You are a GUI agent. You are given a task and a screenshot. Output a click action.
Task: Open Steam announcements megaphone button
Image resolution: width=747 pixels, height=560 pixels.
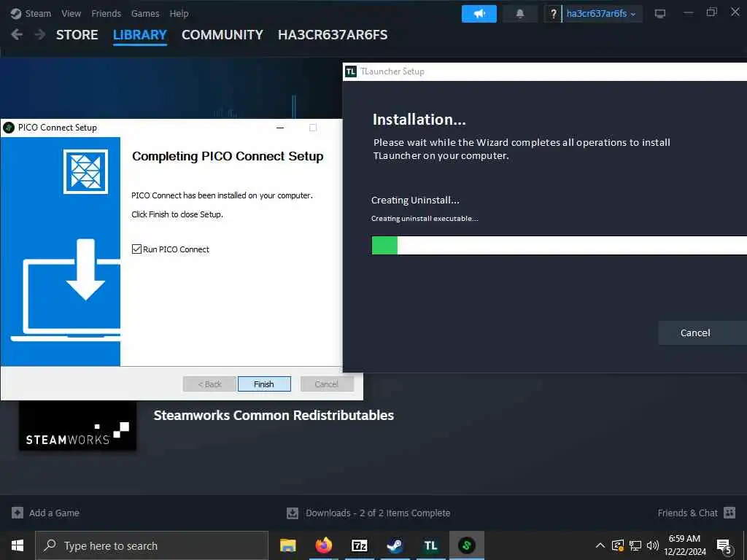479,14
